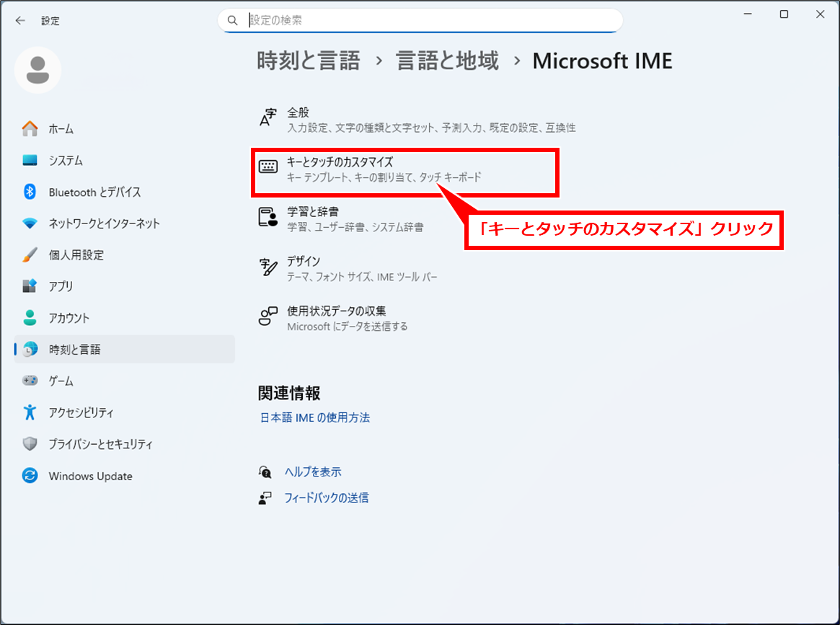Click the search box for settings

[420, 20]
